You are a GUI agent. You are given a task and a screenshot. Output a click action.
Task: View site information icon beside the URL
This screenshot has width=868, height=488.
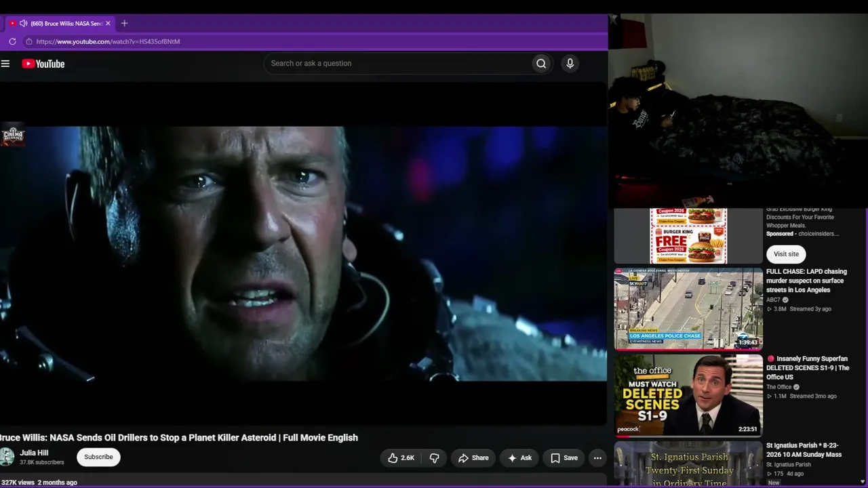point(28,41)
